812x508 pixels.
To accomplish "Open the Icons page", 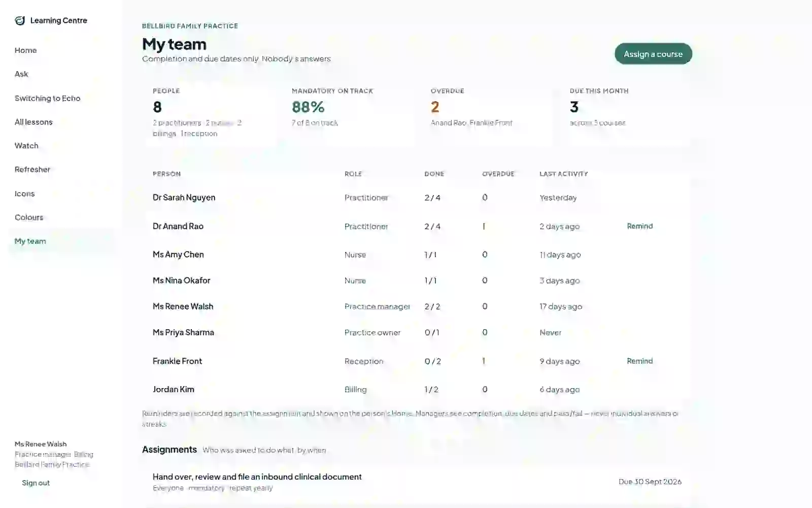I will (x=24, y=194).
